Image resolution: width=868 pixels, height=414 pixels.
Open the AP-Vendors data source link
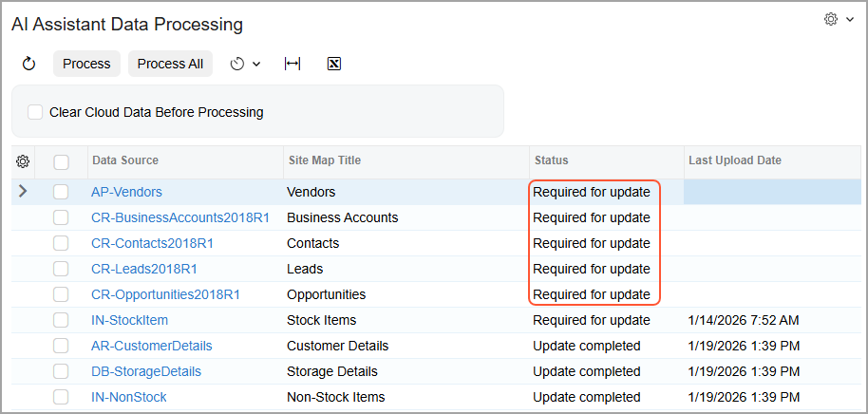pos(126,192)
